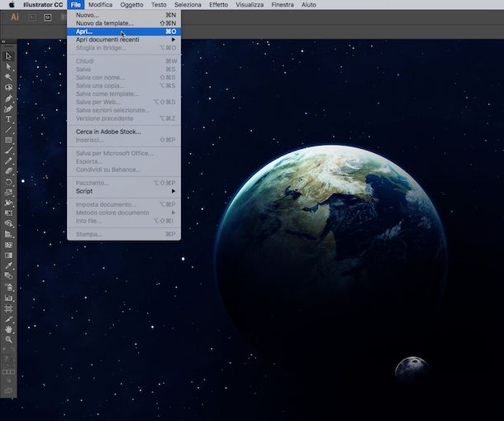Open the Aiuto menu

pos(308,4)
